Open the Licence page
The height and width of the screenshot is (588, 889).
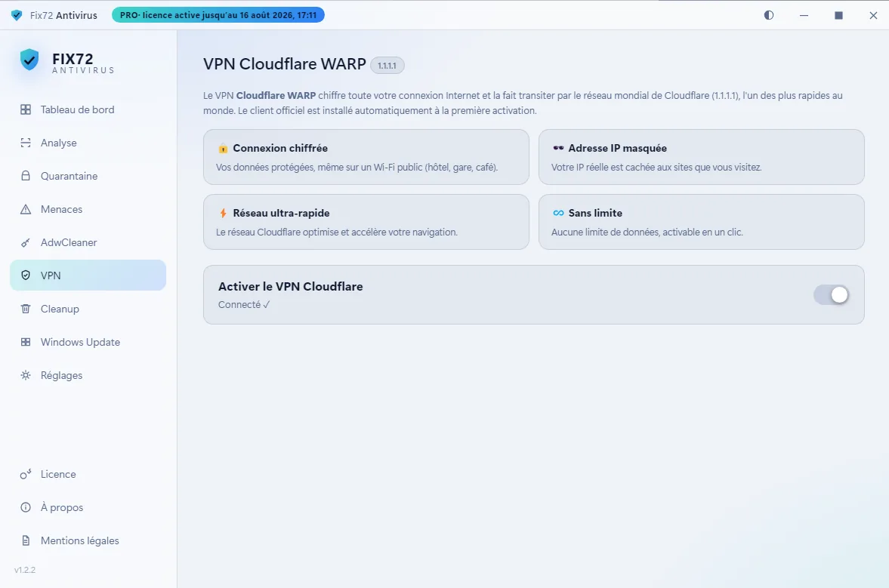tap(88, 474)
